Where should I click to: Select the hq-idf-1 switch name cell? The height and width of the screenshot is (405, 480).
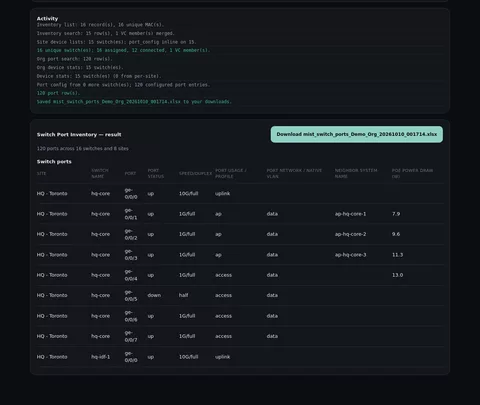click(100, 357)
